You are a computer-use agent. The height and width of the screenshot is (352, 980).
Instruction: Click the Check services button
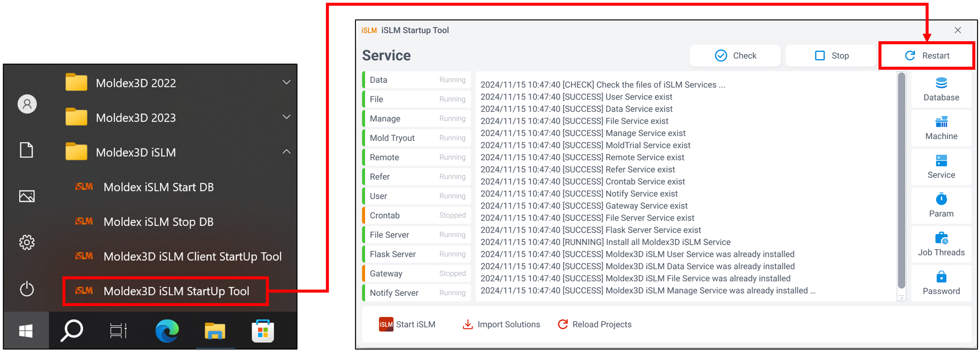pyautogui.click(x=735, y=56)
